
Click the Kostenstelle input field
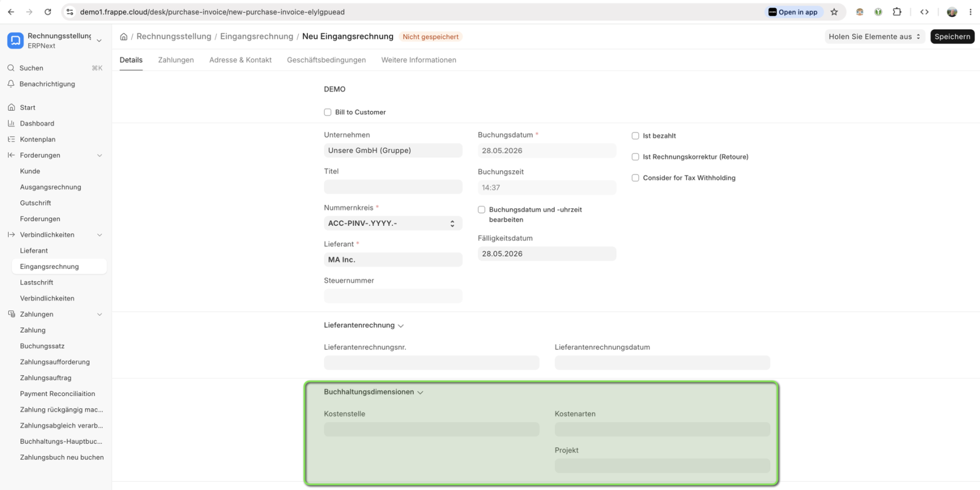click(x=432, y=429)
